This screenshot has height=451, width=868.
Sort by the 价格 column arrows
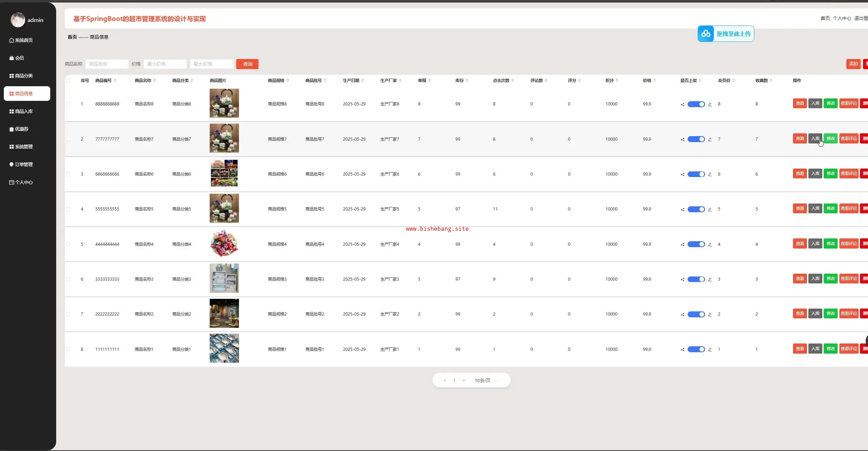point(654,81)
